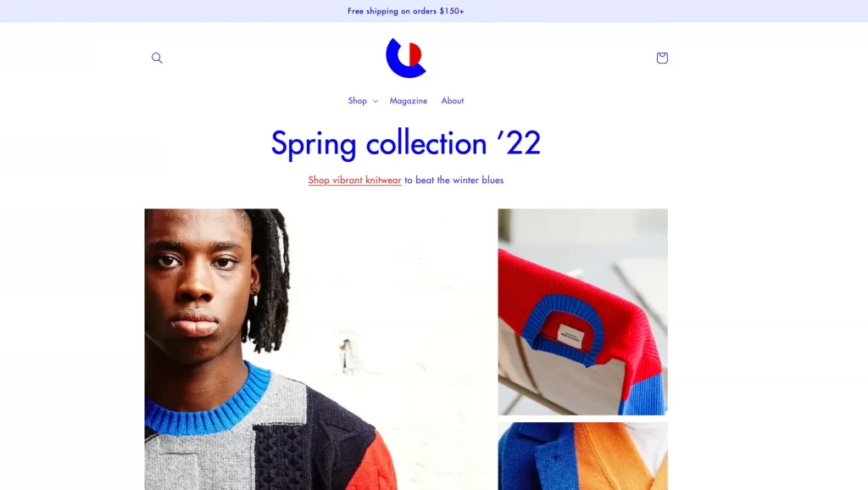
Task: Go to the Magazine page
Action: tap(409, 101)
